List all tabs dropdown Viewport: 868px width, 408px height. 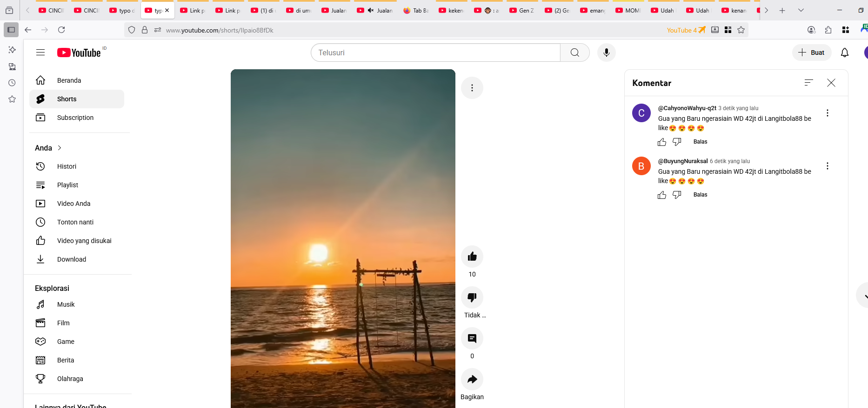tap(801, 10)
